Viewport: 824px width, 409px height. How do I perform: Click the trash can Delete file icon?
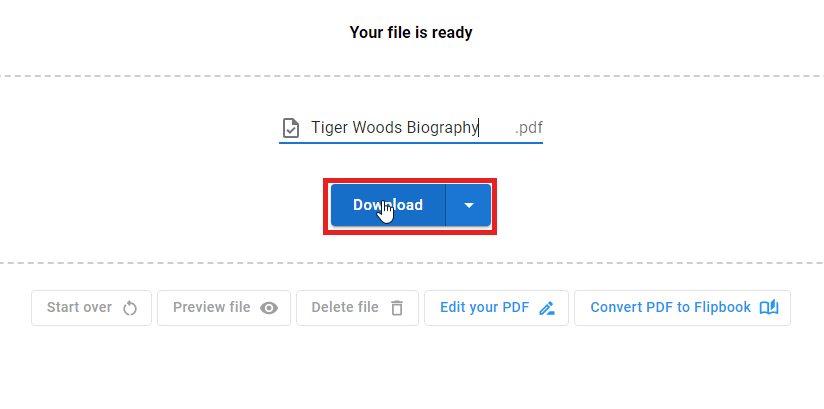click(397, 308)
